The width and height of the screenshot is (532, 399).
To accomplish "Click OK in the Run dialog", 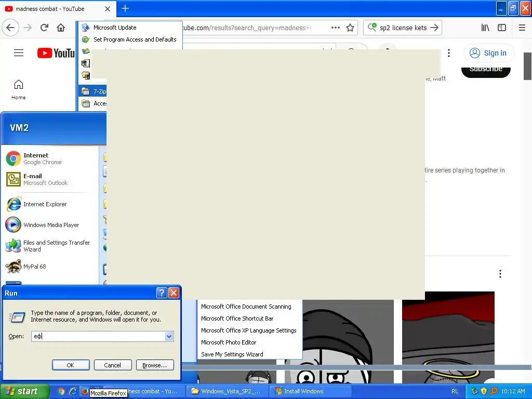I will (71, 365).
